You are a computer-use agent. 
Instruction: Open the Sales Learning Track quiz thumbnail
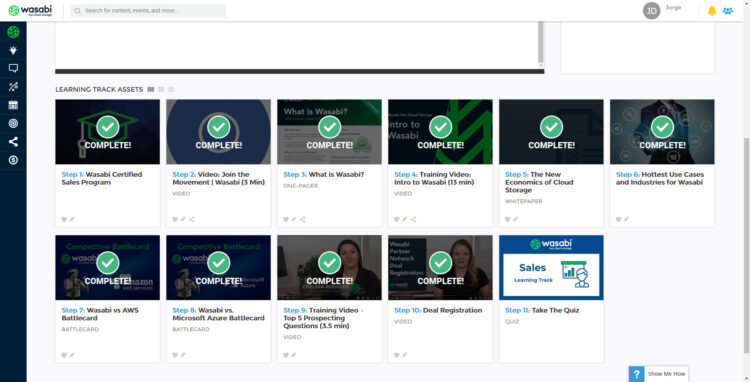tap(551, 268)
